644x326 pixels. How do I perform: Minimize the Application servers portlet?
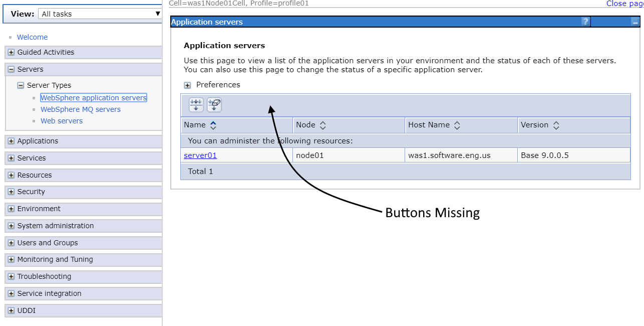pyautogui.click(x=635, y=22)
